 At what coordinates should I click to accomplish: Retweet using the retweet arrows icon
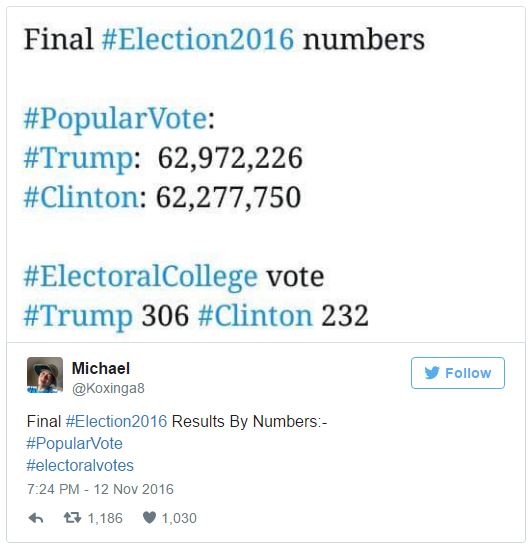pos(73,518)
